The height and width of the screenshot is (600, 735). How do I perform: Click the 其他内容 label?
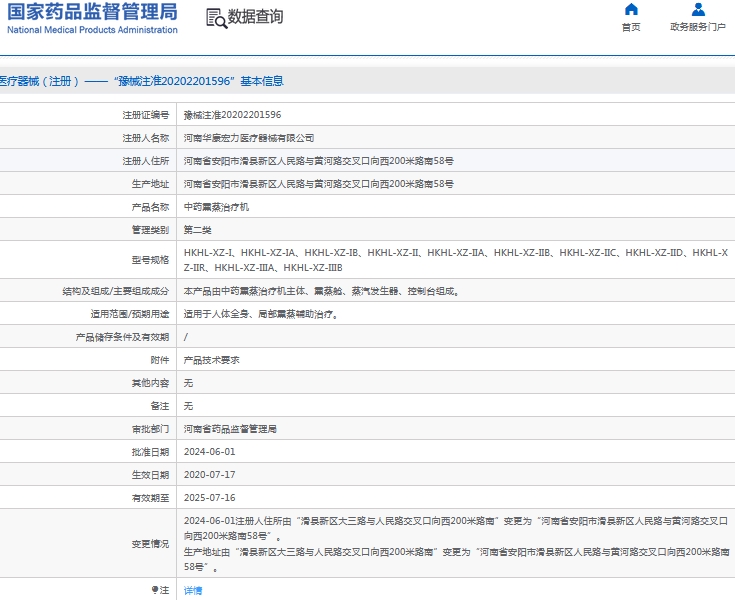[150, 383]
